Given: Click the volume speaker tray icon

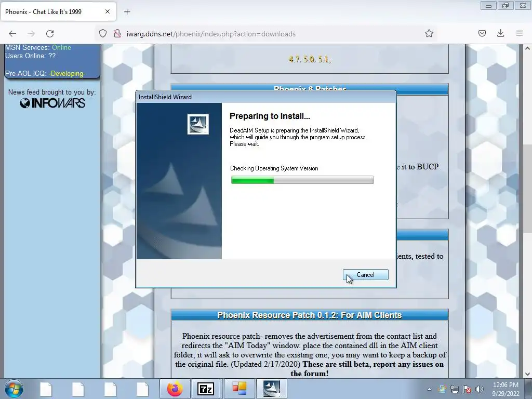Looking at the screenshot, I should click(479, 389).
